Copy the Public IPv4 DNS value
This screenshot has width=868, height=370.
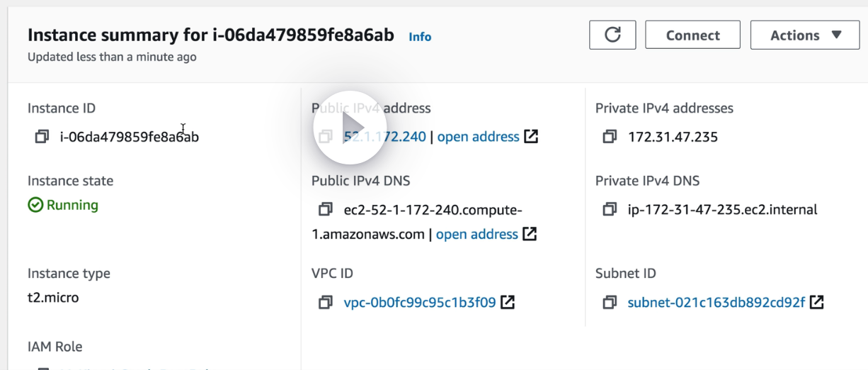pyautogui.click(x=325, y=210)
